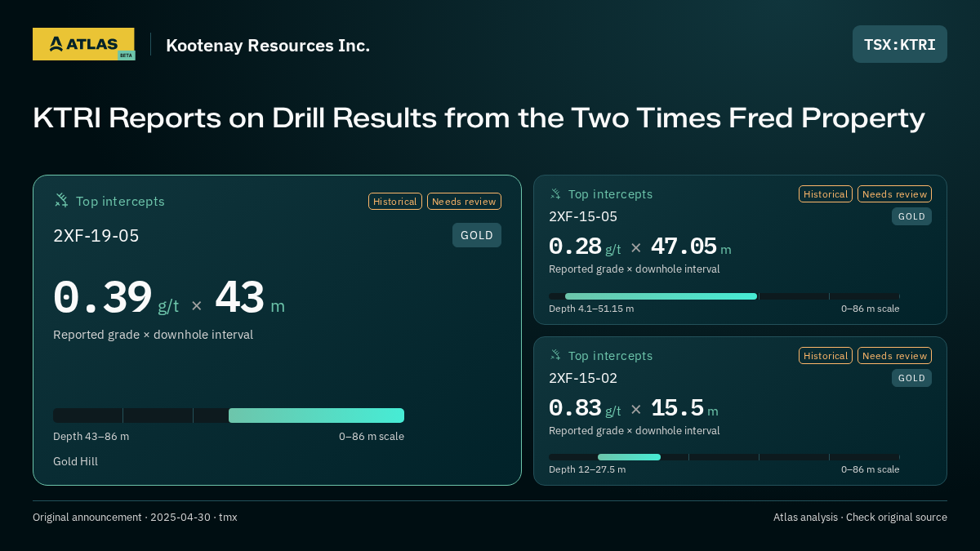Click Historical tag on 2XF-15-05 card

[826, 194]
